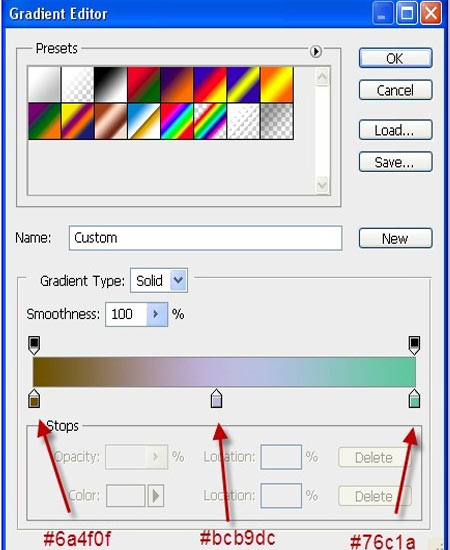
Task: Select the left opacity stop
Action: pos(34,346)
